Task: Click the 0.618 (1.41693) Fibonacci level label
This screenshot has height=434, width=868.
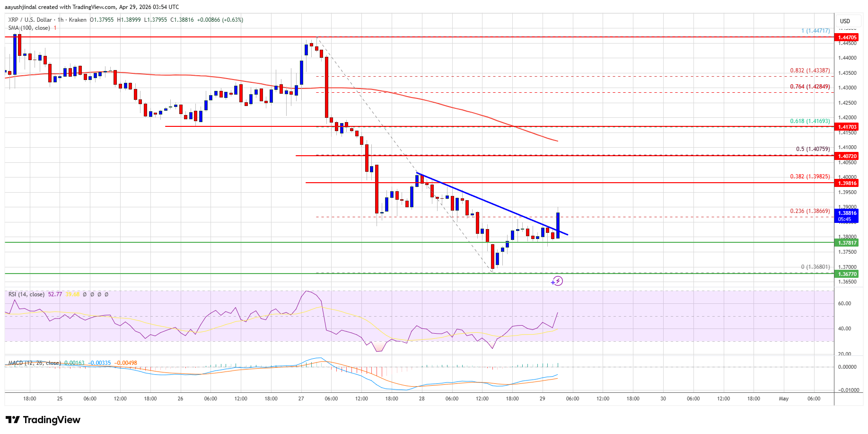Action: (x=809, y=121)
